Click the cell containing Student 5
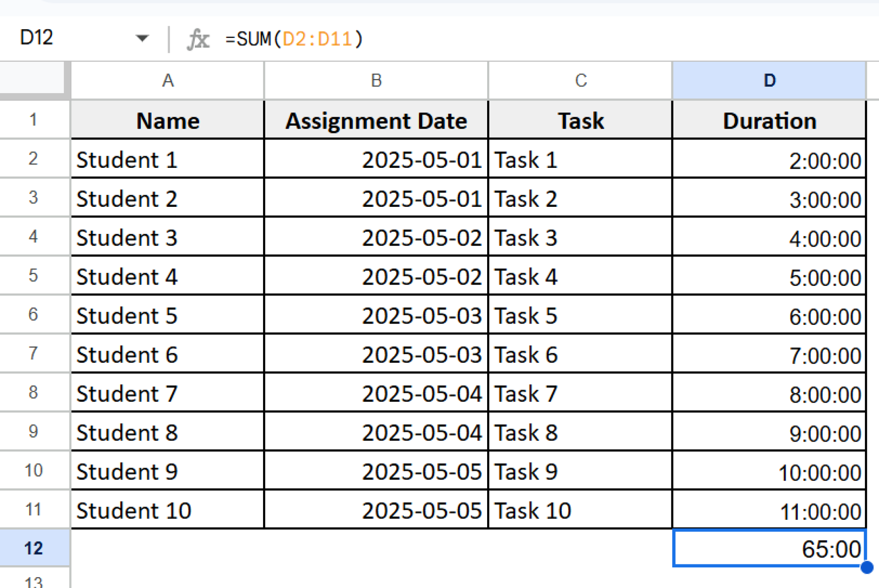Image resolution: width=879 pixels, height=588 pixels. [x=167, y=315]
